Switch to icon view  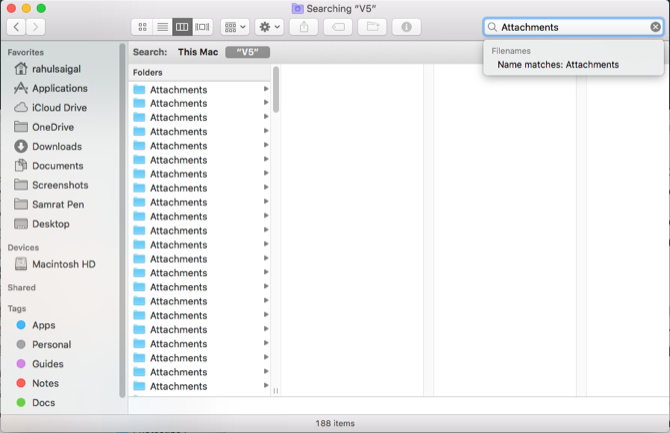point(142,27)
